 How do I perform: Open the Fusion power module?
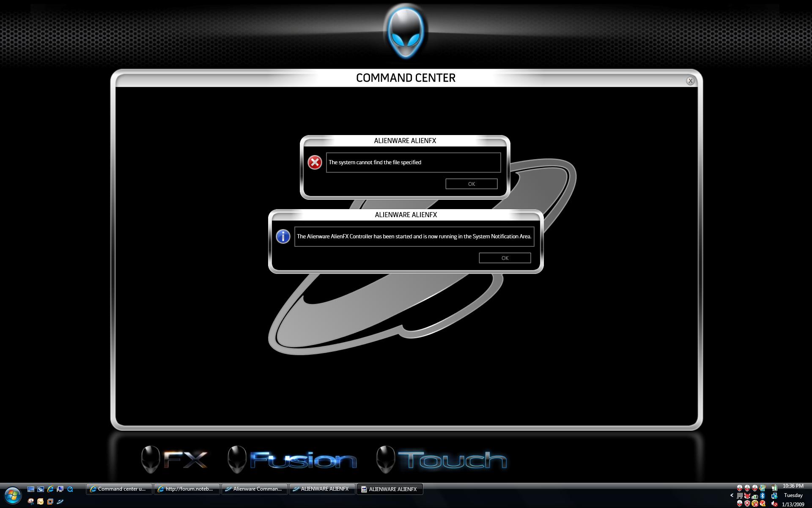point(292,459)
